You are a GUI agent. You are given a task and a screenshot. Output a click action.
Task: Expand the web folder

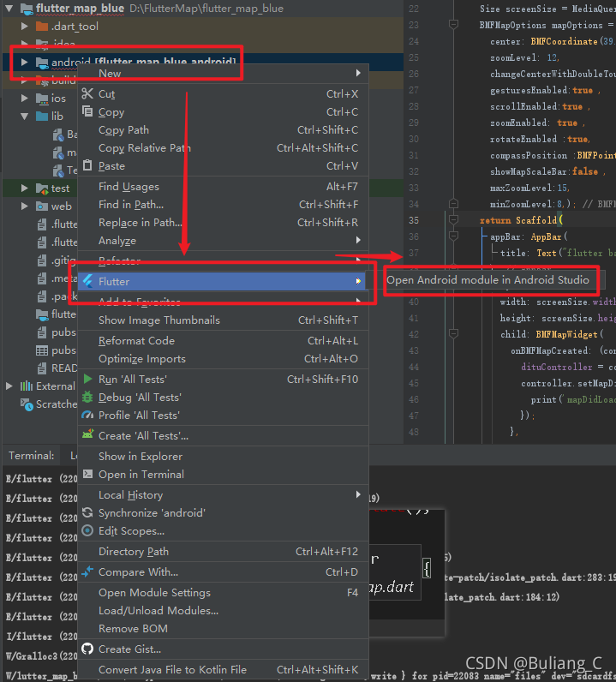point(25,206)
